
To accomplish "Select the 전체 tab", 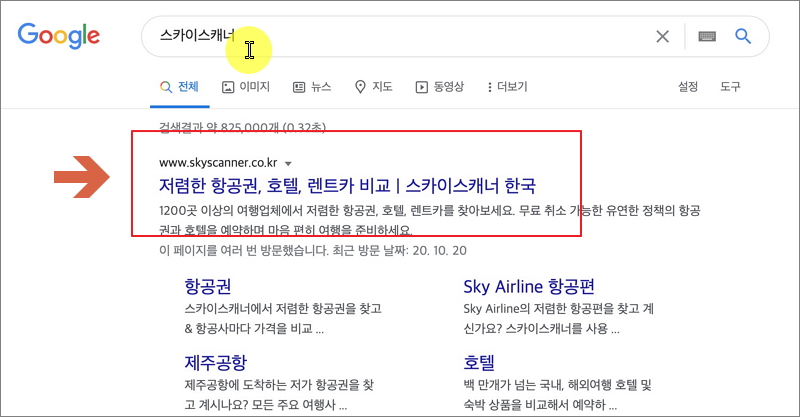I will click(x=180, y=87).
